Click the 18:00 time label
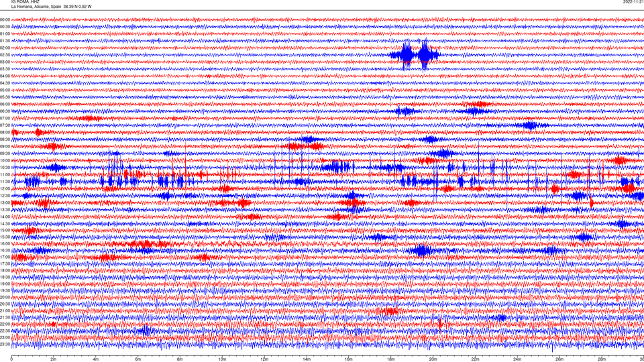This screenshot has width=644, height=362. (5, 270)
